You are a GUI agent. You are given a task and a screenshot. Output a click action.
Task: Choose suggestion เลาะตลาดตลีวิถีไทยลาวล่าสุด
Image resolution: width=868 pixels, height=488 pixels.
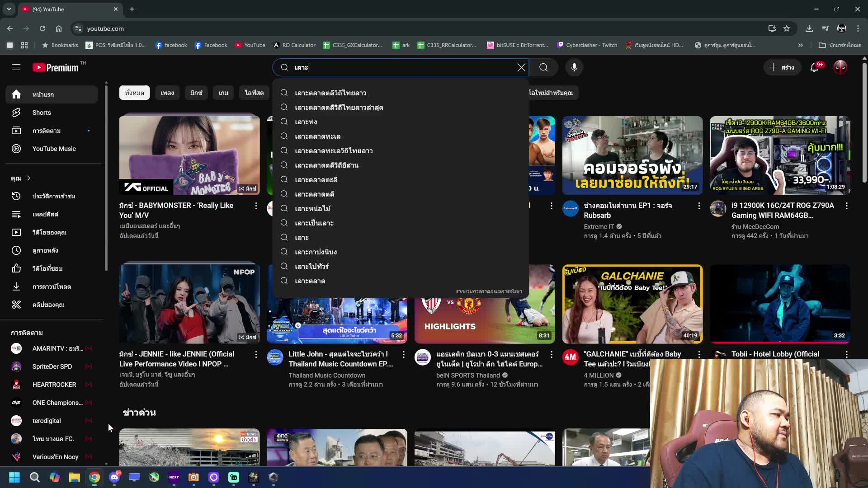point(401,107)
